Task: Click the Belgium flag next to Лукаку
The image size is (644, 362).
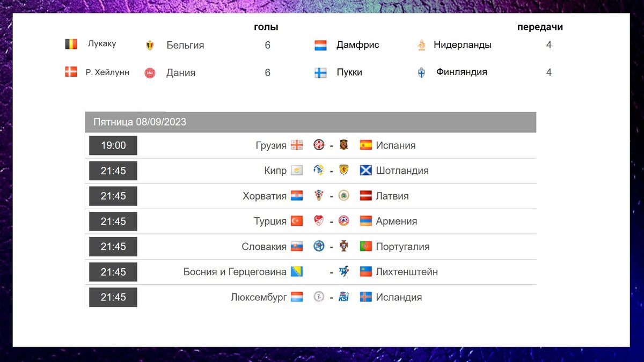Action: tap(71, 45)
